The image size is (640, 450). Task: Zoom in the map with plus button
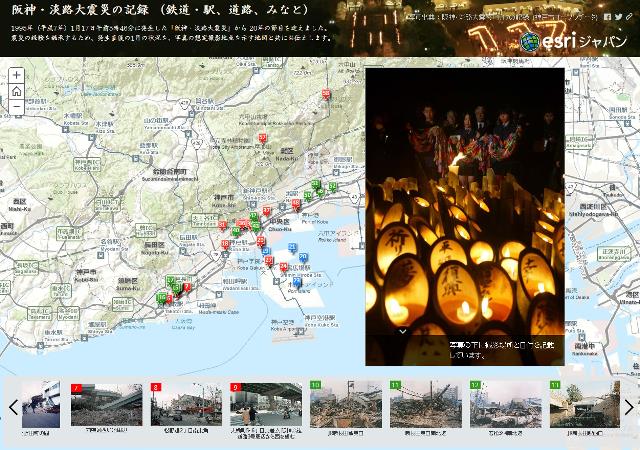[16, 75]
